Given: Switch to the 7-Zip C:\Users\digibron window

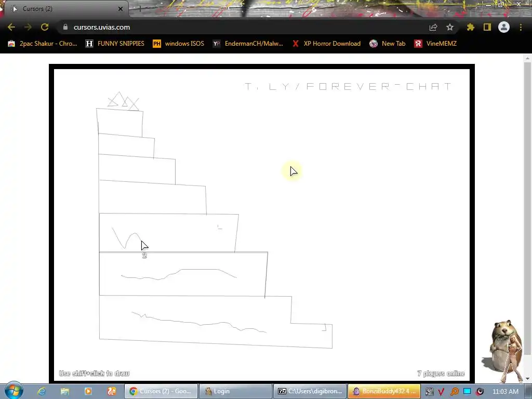Looking at the screenshot, I should tap(310, 391).
